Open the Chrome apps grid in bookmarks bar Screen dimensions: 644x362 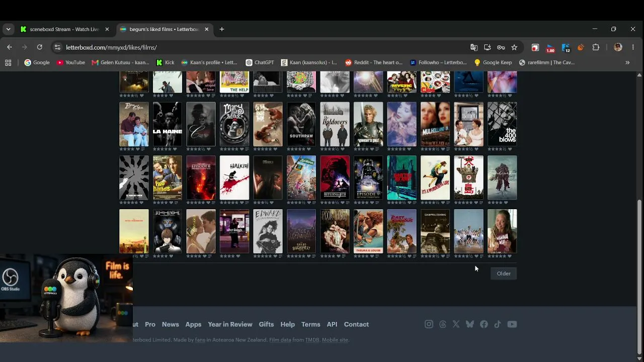pos(8,63)
